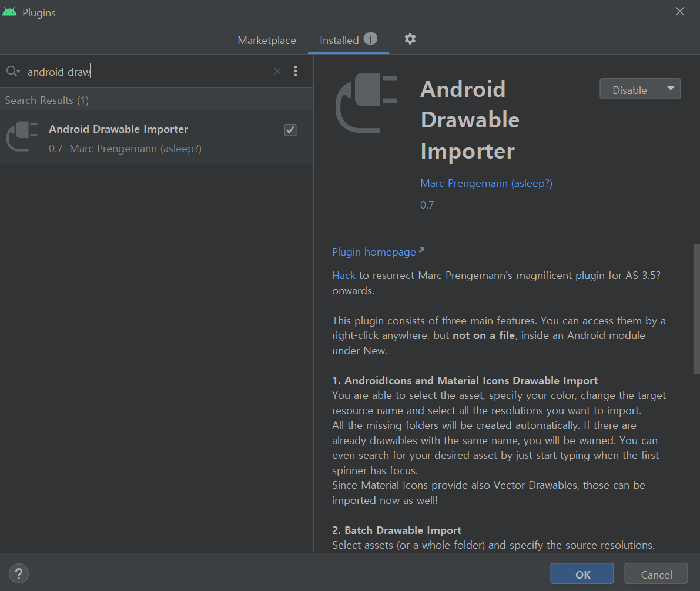The width and height of the screenshot is (700, 591).
Task: Open the search options three-dot menu
Action: [296, 72]
